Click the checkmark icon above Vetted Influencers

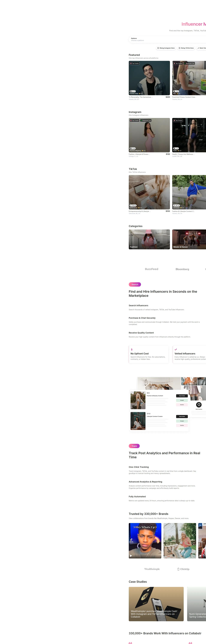pos(176,349)
